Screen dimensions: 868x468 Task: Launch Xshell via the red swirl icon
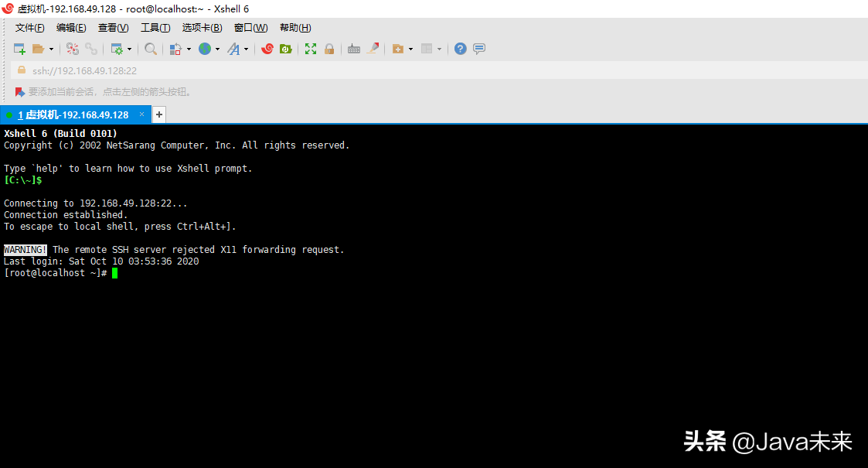coord(267,49)
